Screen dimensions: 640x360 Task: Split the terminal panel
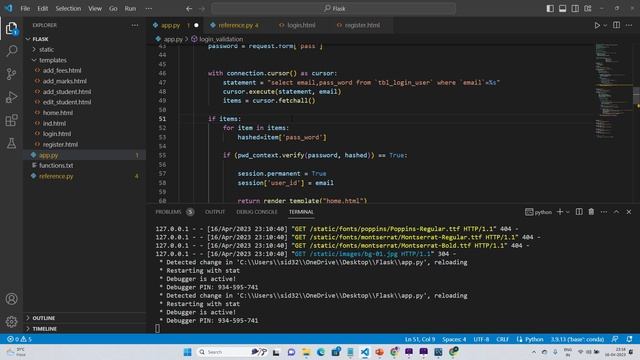coord(579,212)
